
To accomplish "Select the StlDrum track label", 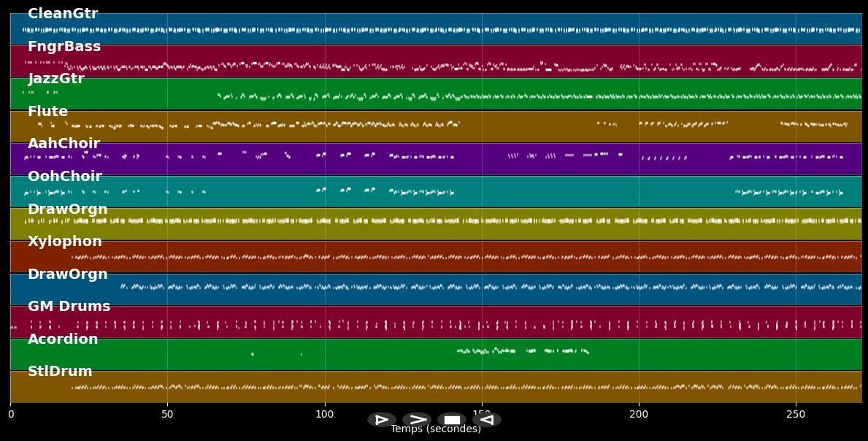I will pyautogui.click(x=60, y=372).
